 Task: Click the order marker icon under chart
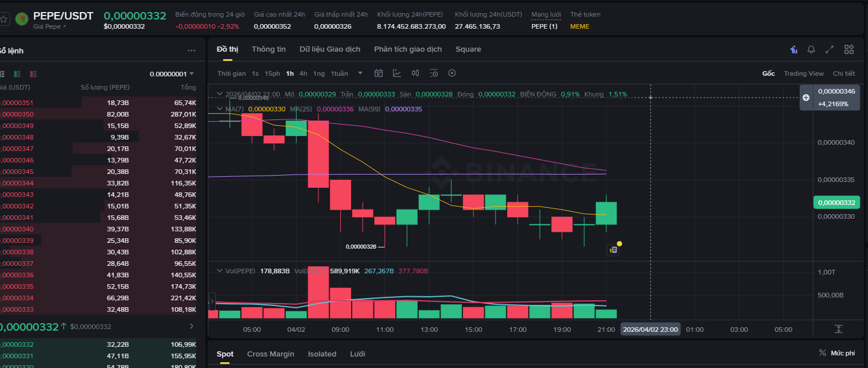pos(613,250)
